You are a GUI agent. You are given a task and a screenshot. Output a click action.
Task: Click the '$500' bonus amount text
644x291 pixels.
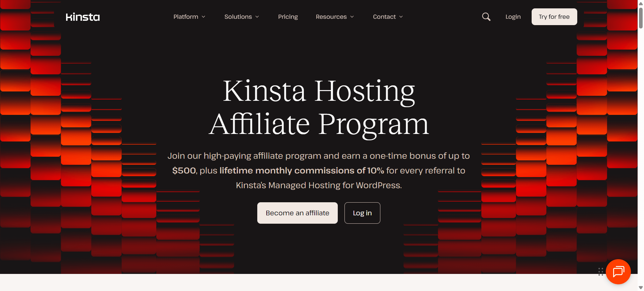184,170
